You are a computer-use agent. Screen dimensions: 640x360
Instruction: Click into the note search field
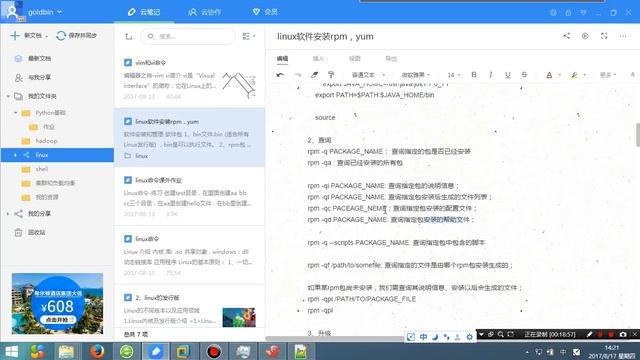coord(188,36)
